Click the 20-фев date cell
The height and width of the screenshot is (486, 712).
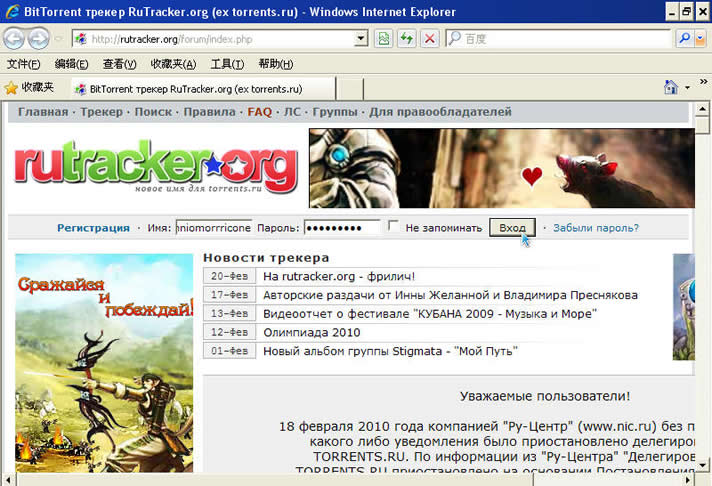pos(230,276)
